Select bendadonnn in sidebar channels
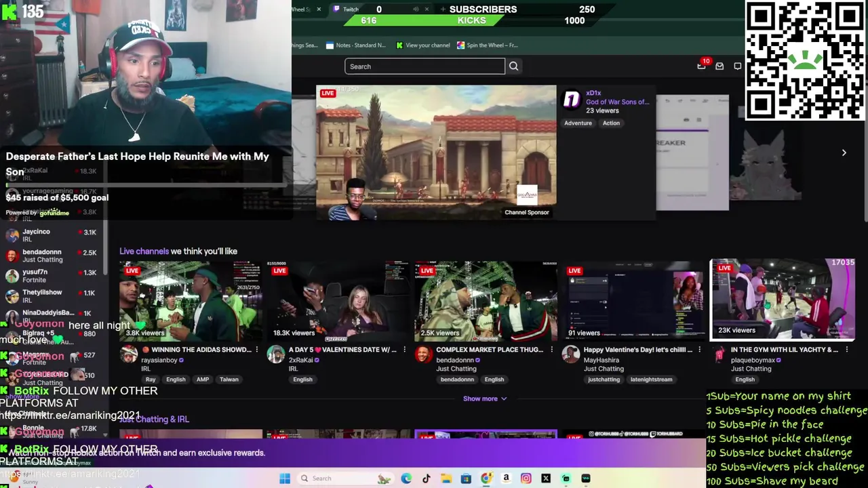868x488 pixels. 52,256
